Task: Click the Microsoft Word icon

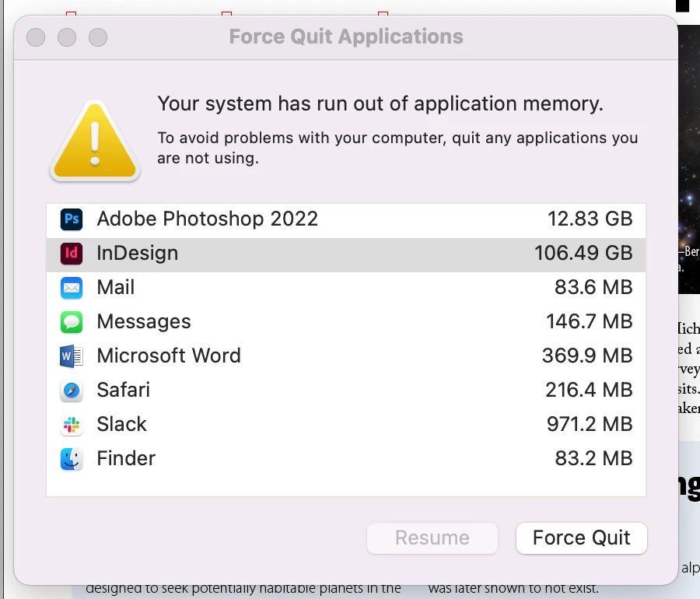Action: (72, 356)
